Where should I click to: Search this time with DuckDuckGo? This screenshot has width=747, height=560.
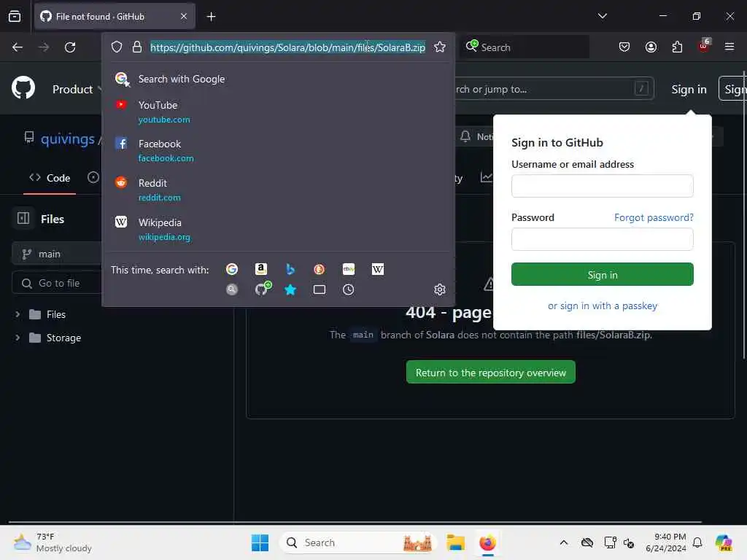(320, 270)
